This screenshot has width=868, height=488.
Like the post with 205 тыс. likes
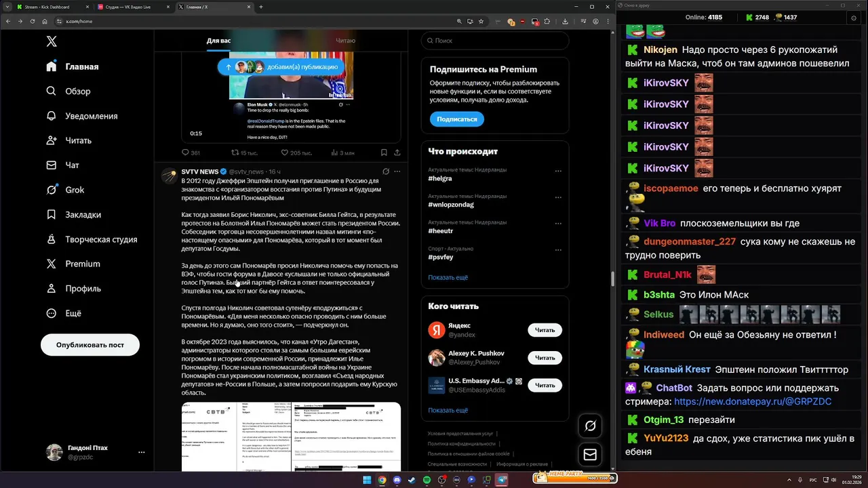tap(284, 152)
